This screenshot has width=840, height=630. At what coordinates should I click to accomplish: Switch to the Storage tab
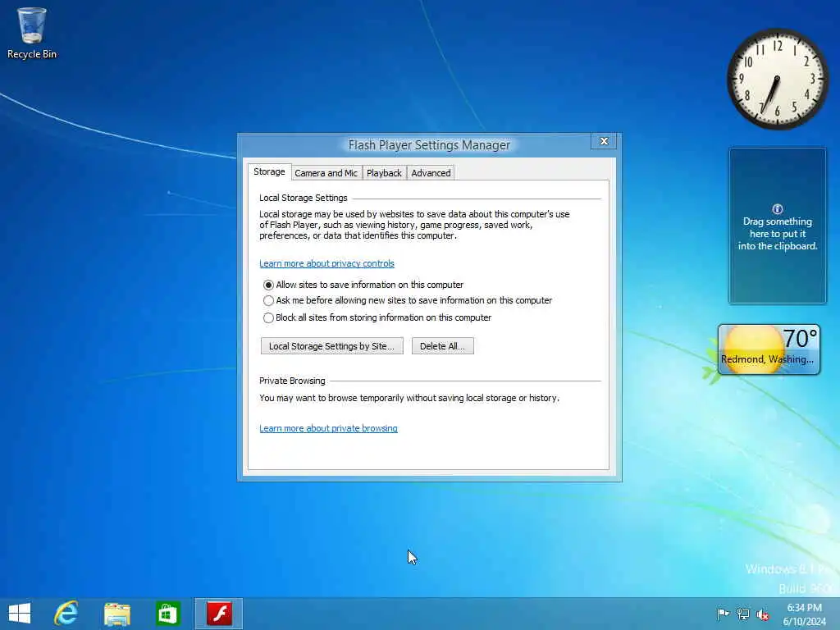[269, 171]
